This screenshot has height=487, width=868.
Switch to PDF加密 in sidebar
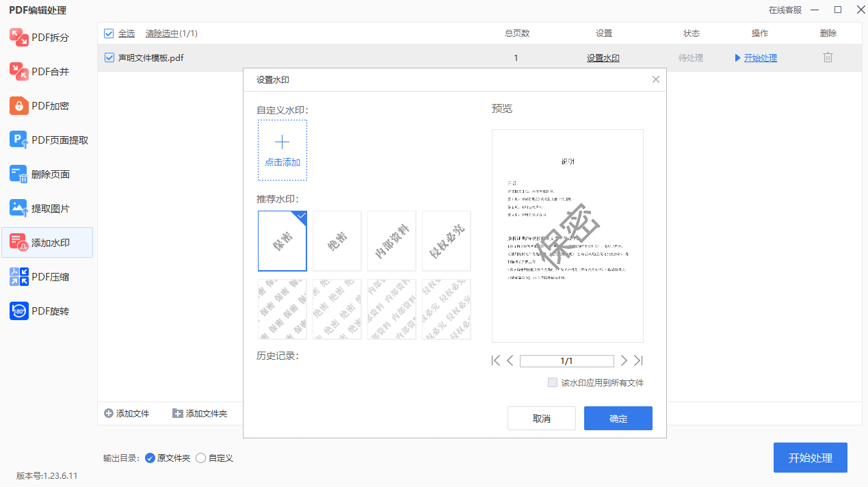(x=47, y=106)
